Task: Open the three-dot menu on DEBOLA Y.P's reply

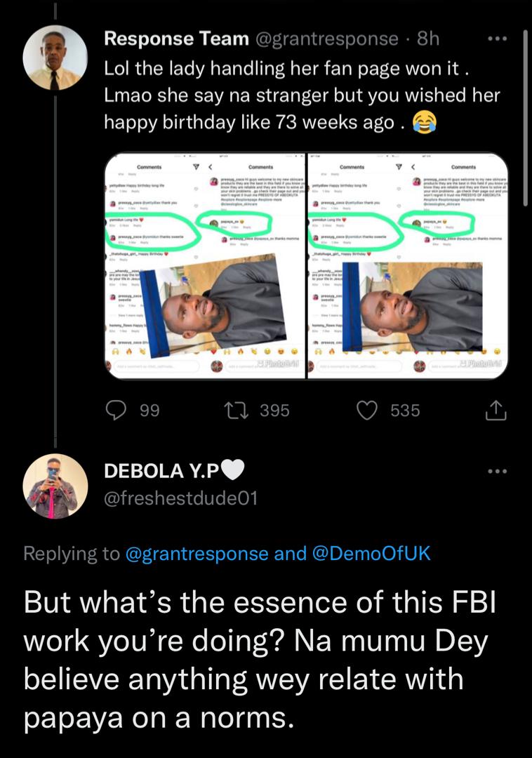Action: pyautogui.click(x=496, y=472)
